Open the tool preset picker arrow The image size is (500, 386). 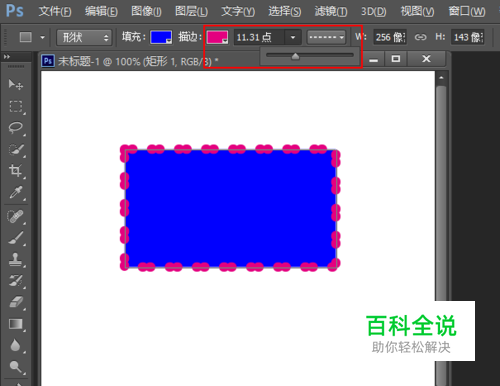tap(42, 37)
